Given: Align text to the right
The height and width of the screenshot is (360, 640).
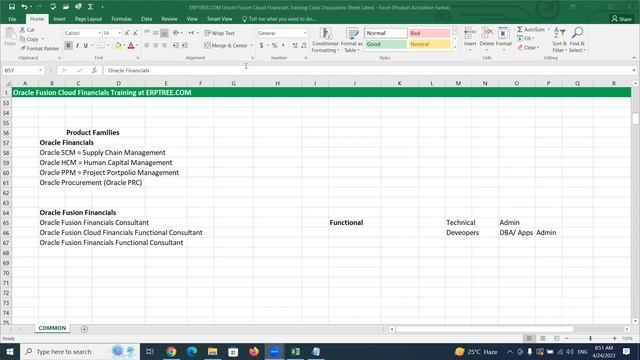Looking at the screenshot, I should 164,45.
